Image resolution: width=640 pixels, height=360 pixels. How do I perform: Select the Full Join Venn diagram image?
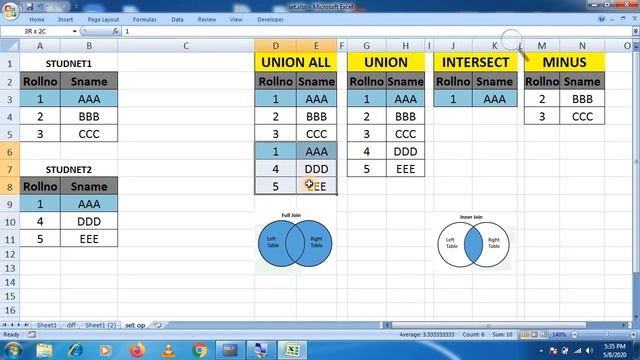(296, 242)
